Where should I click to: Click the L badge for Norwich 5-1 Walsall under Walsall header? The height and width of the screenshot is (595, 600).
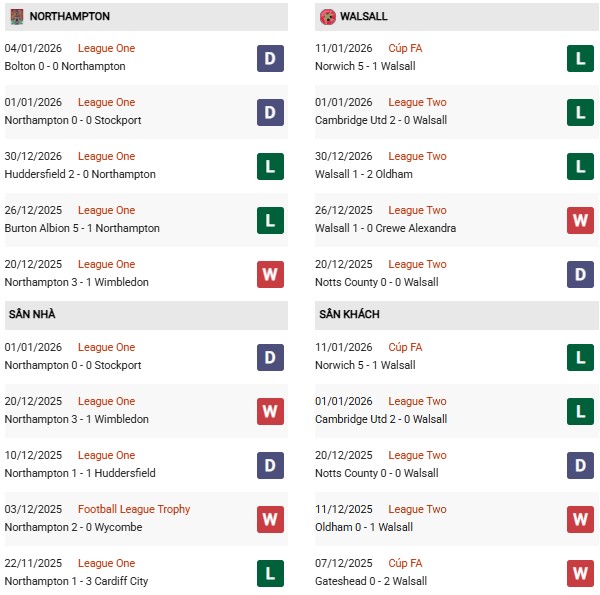pyautogui.click(x=581, y=58)
